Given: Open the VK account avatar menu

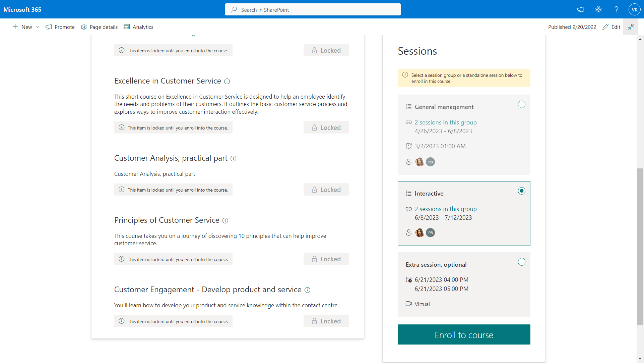Looking at the screenshot, I should (634, 9).
